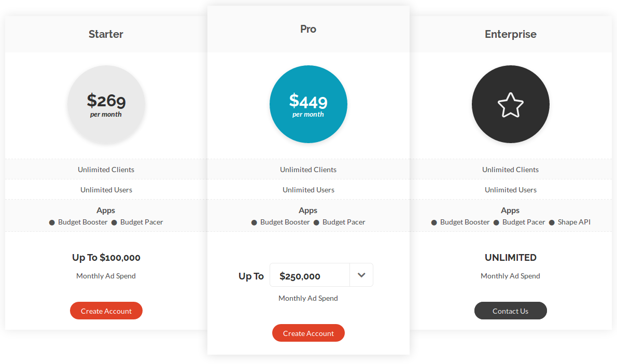
Task: Click Create Account on the Starter plan
Action: [x=106, y=311]
